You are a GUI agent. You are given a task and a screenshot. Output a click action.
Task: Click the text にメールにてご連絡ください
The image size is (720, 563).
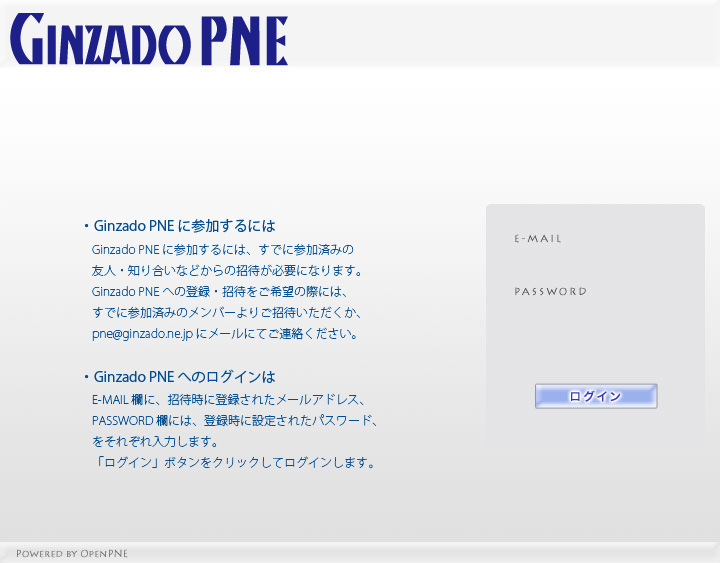coord(277,334)
